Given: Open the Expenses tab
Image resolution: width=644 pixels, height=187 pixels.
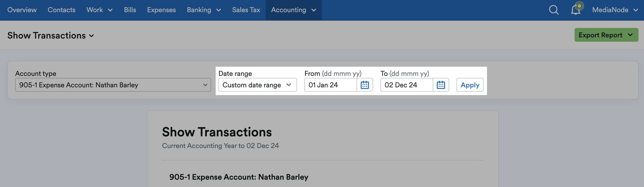Looking at the screenshot, I should (x=161, y=10).
